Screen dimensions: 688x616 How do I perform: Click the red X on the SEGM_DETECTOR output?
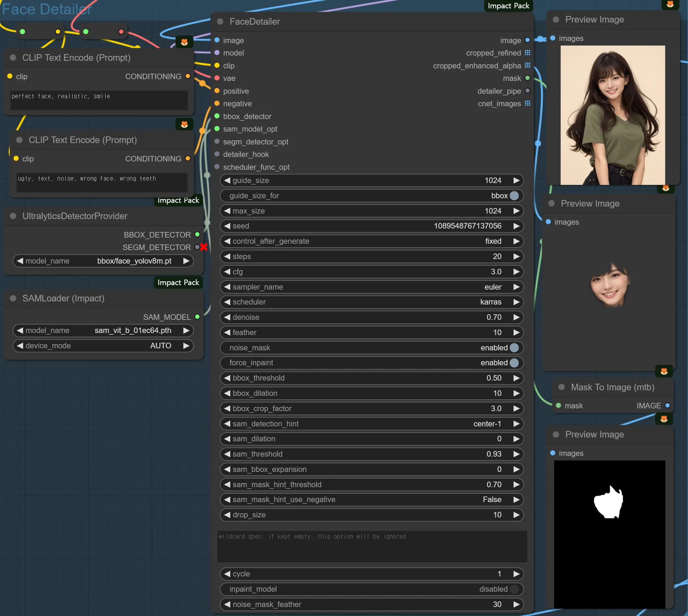(x=204, y=247)
